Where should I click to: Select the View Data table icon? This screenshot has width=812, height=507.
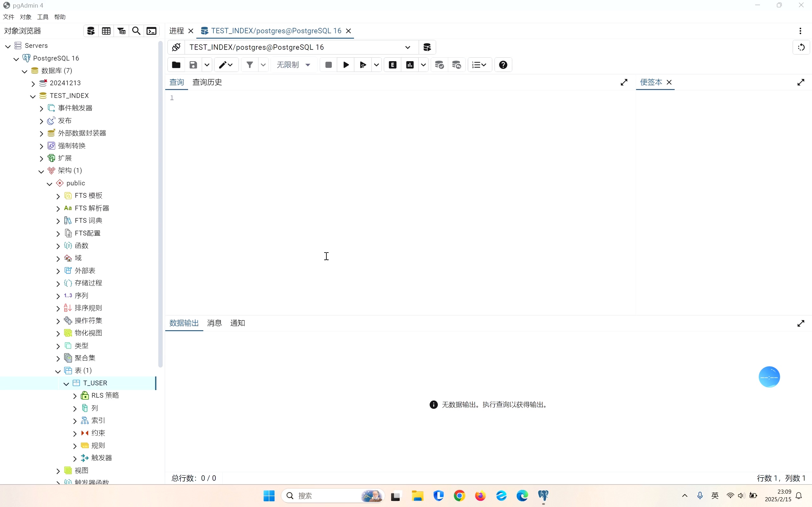click(x=106, y=31)
